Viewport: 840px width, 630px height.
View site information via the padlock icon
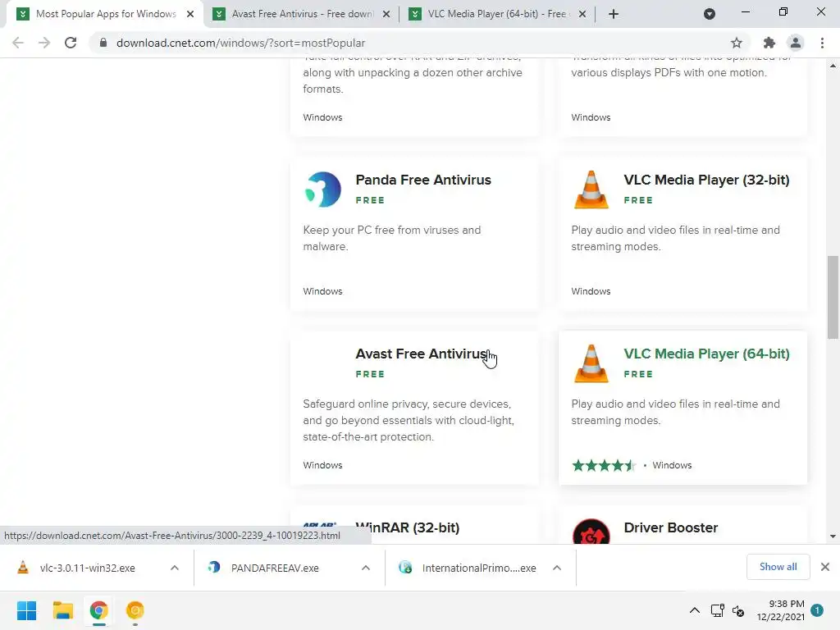(x=103, y=43)
